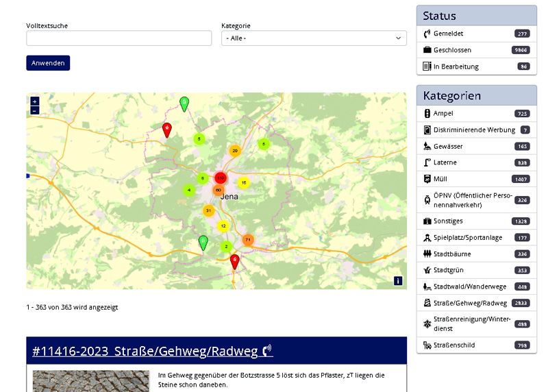
Task: Expand the orange 71 map cluster
Action: [248, 240]
